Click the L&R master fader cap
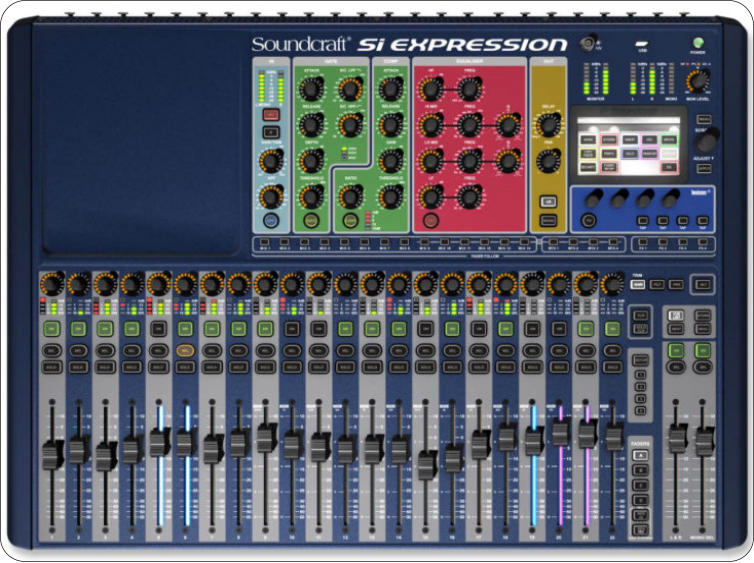This screenshot has width=754, height=563. click(677, 438)
